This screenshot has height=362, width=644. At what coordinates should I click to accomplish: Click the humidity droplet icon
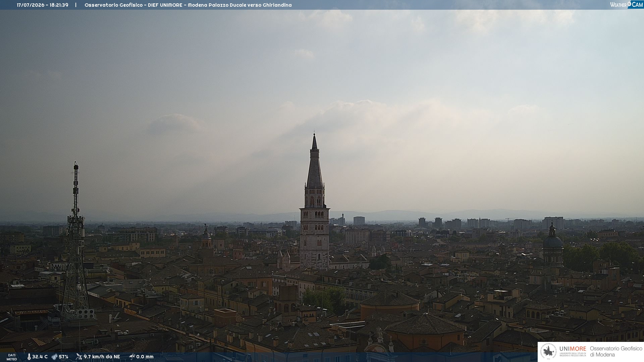[x=54, y=357]
